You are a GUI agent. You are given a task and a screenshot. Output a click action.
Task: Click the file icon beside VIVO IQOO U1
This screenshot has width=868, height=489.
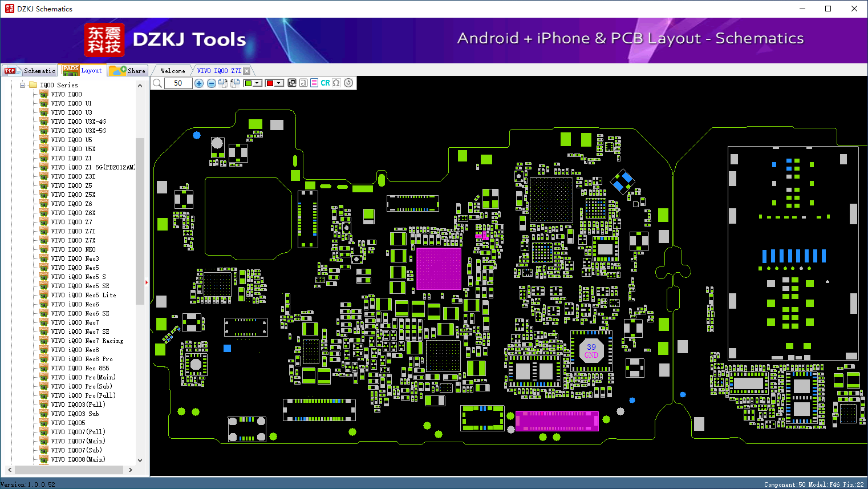(44, 103)
